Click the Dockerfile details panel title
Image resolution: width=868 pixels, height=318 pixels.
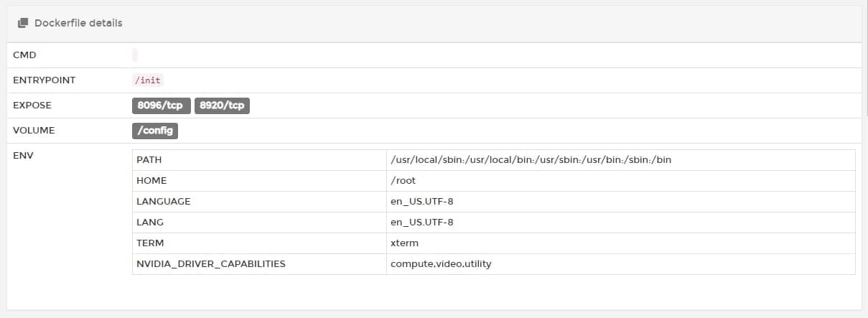pos(78,23)
